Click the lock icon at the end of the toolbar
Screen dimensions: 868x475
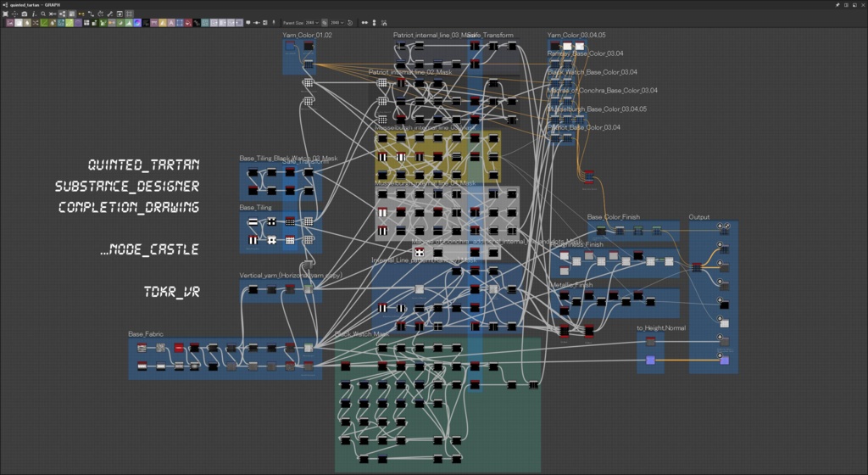point(384,23)
